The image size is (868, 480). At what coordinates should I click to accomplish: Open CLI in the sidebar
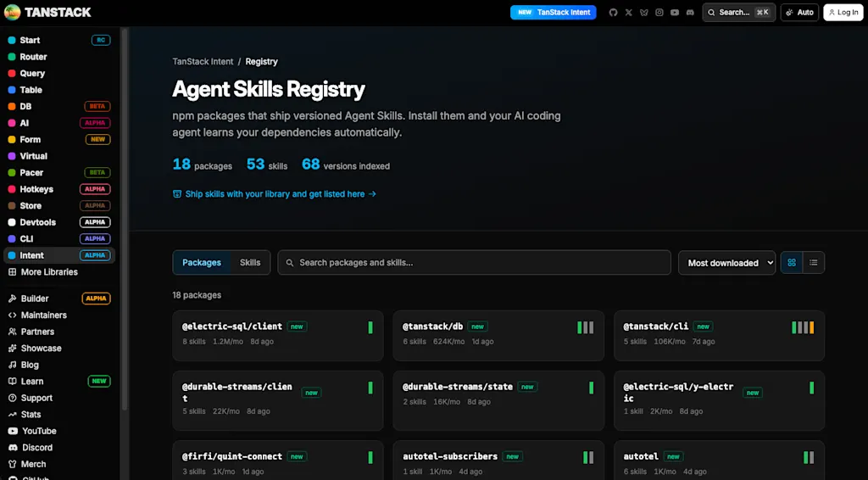(x=59, y=238)
